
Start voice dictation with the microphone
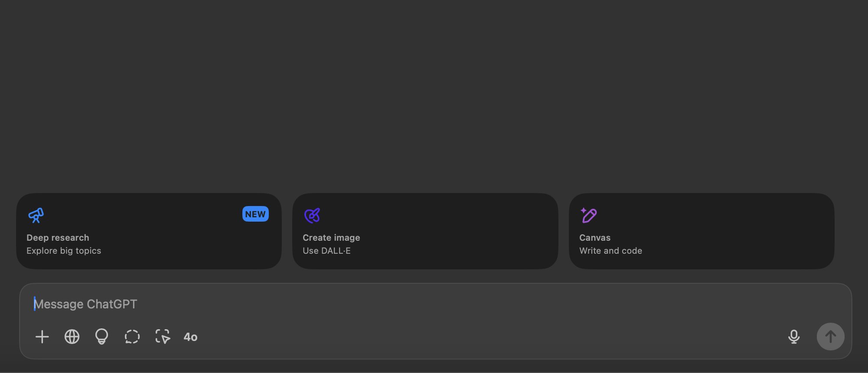click(794, 337)
